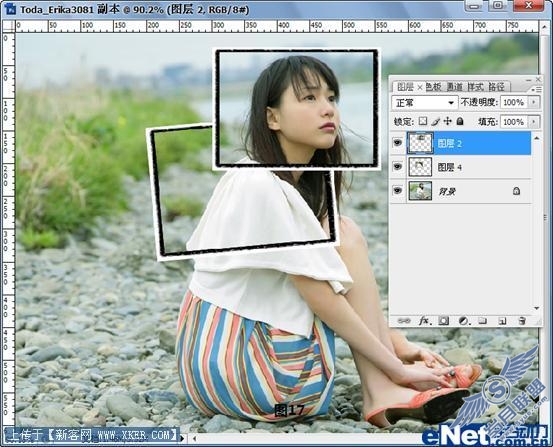The height and width of the screenshot is (447, 553).
Task: Add a layer mask to 图层 2
Action: click(x=444, y=321)
